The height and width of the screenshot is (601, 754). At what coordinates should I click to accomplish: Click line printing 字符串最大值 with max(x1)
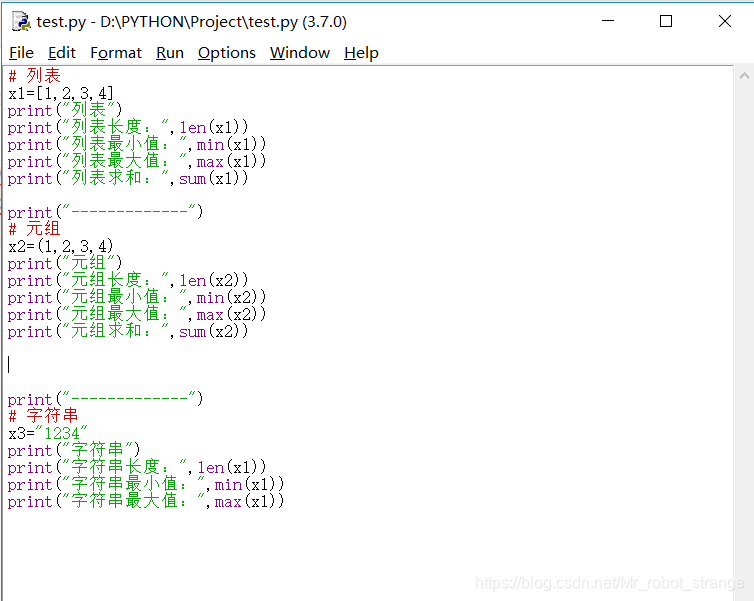(x=146, y=501)
